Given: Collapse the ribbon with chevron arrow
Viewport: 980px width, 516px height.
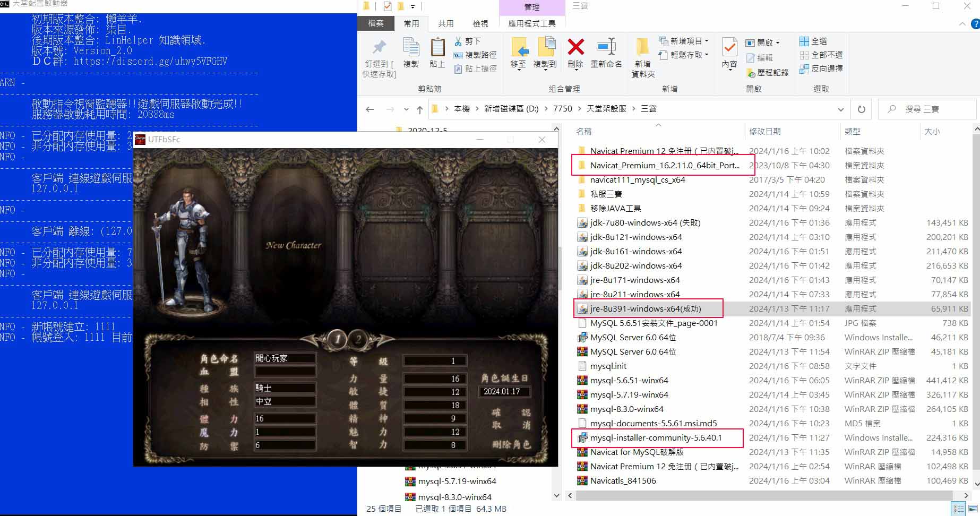Looking at the screenshot, I should point(962,24).
